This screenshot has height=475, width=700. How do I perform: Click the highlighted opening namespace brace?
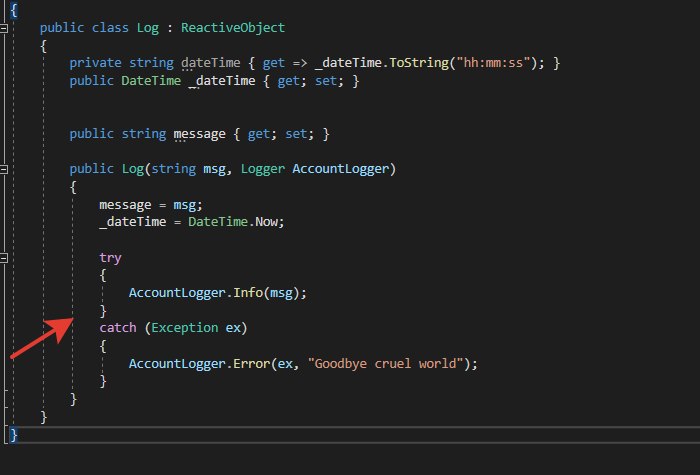tap(14, 10)
